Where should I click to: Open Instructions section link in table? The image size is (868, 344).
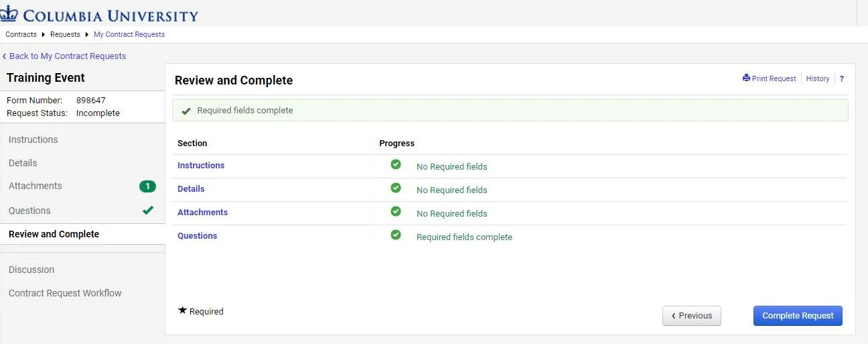tap(201, 165)
